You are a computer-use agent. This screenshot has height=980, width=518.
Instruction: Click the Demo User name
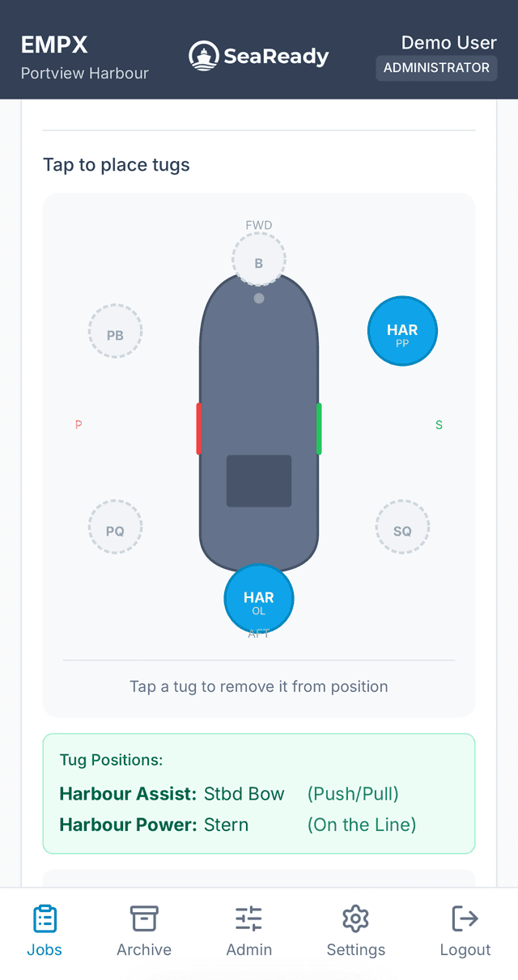pyautogui.click(x=449, y=42)
